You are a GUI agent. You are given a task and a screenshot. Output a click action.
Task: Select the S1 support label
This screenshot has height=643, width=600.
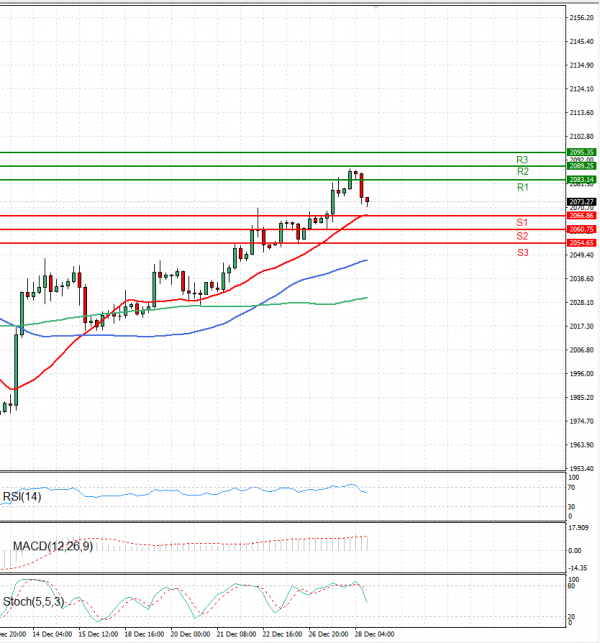click(522, 223)
